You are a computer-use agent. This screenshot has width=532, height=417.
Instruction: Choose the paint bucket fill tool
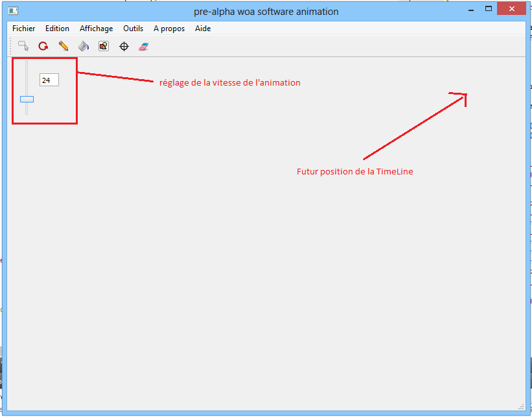(84, 46)
